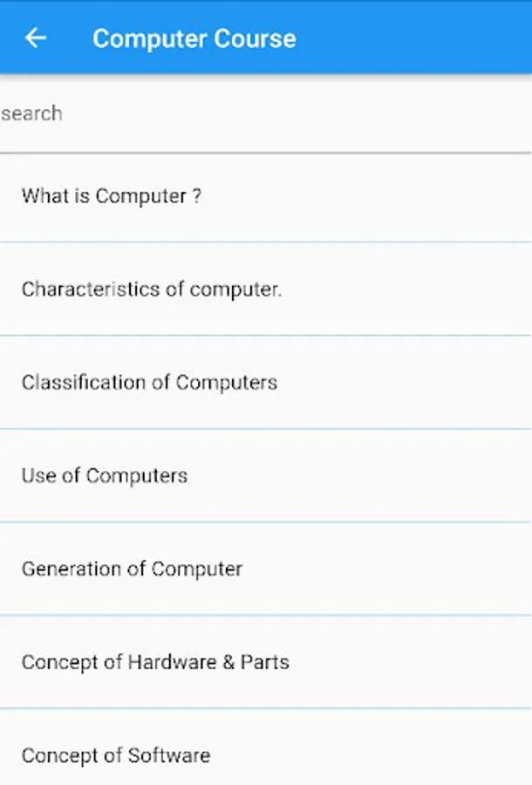Go back using the header's left arrow
The height and width of the screenshot is (785, 532).
(36, 38)
